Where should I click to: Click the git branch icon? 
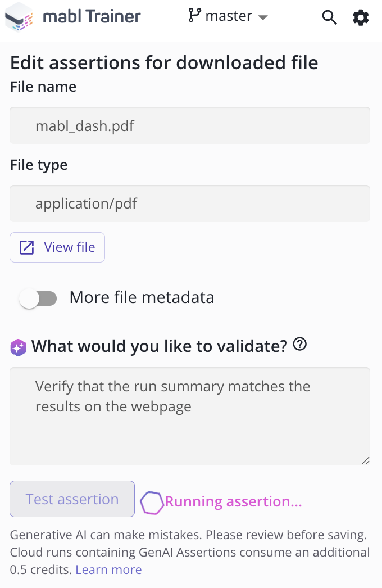(x=194, y=16)
